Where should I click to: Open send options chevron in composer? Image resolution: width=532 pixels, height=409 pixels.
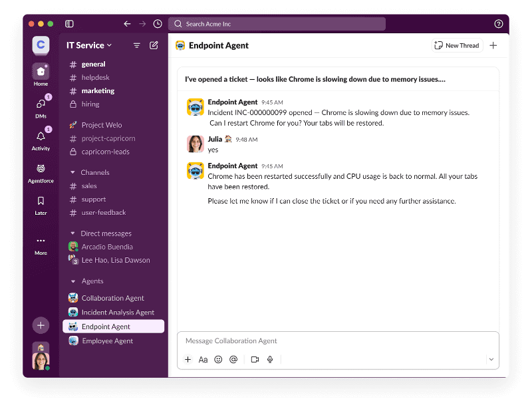[491, 359]
